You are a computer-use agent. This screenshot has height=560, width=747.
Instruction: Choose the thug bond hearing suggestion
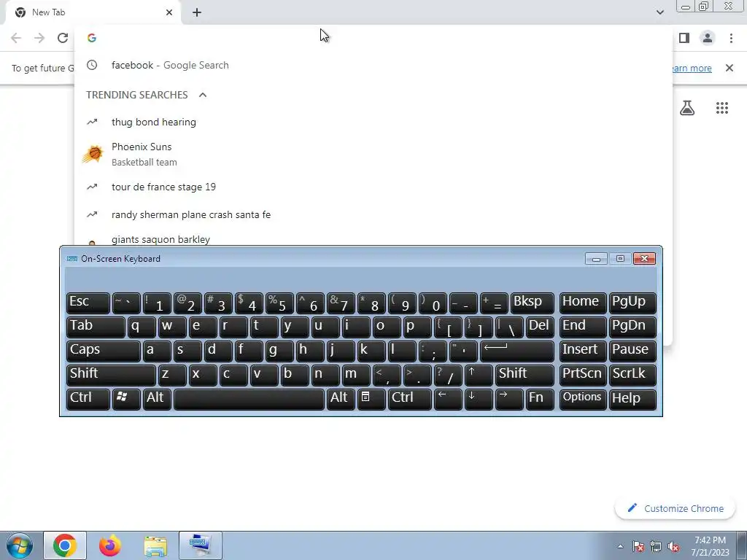373,122
